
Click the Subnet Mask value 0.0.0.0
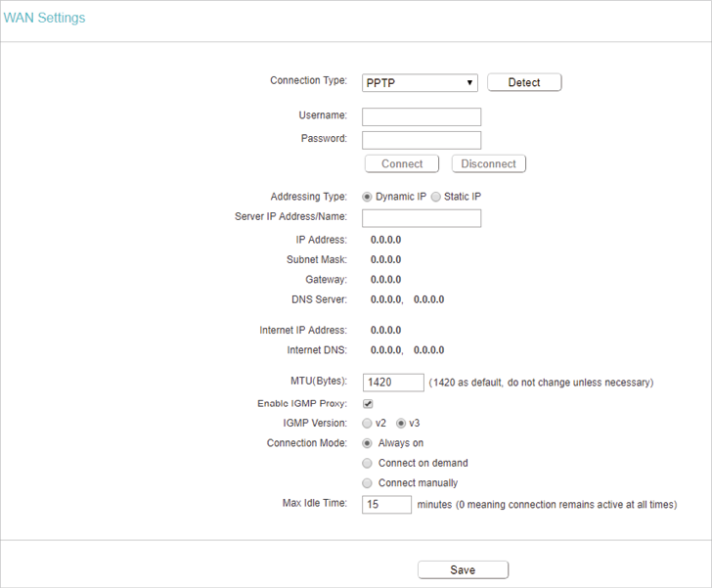pyautogui.click(x=385, y=260)
